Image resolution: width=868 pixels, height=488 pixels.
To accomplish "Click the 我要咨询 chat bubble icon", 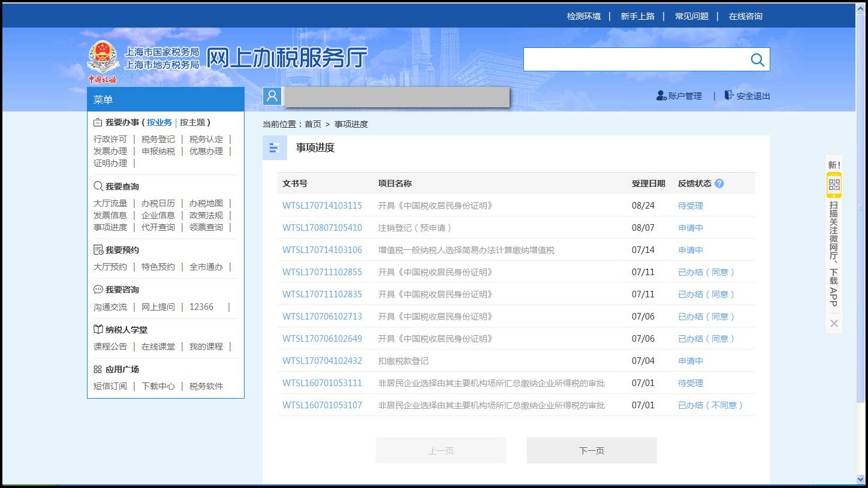I will tap(98, 290).
